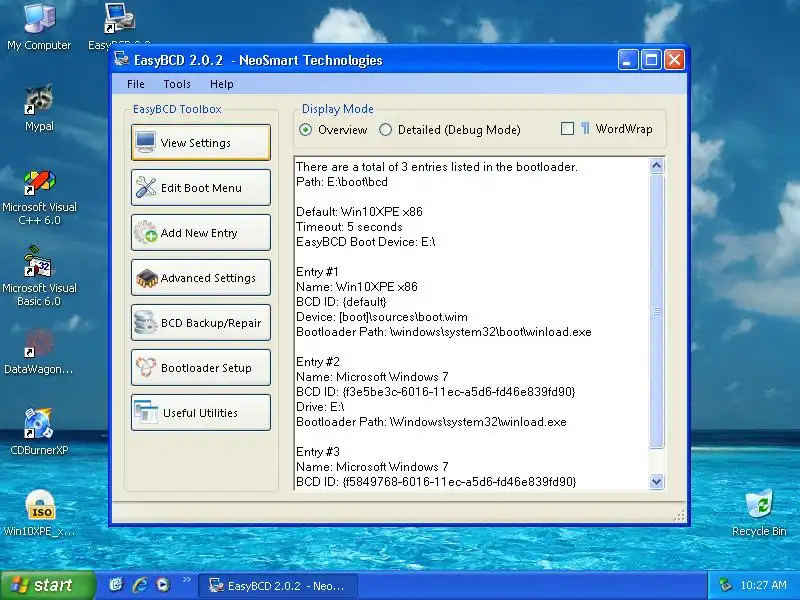Click the BCD Backup/Repair database icon

145,322
